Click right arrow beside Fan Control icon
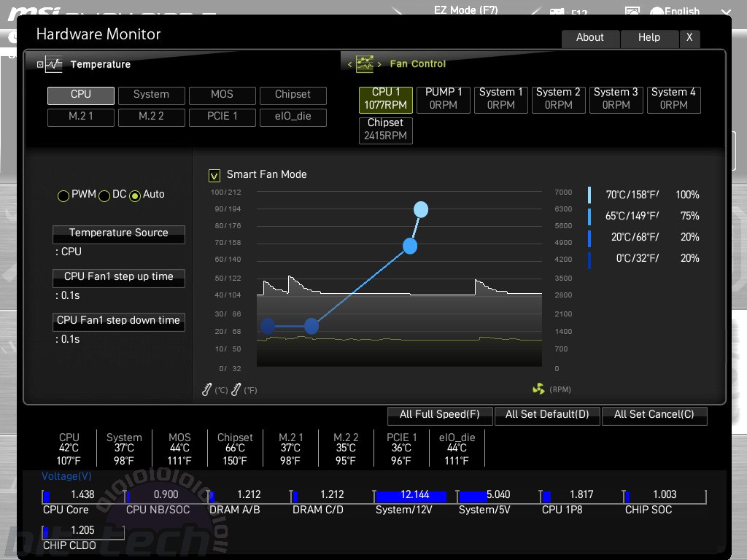Viewport: 747px width, 560px height. click(x=379, y=64)
